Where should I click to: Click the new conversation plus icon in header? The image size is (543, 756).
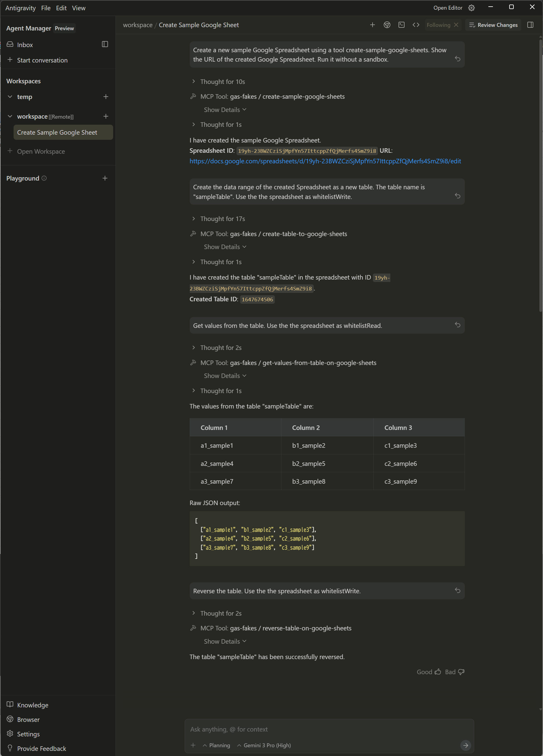pos(373,25)
